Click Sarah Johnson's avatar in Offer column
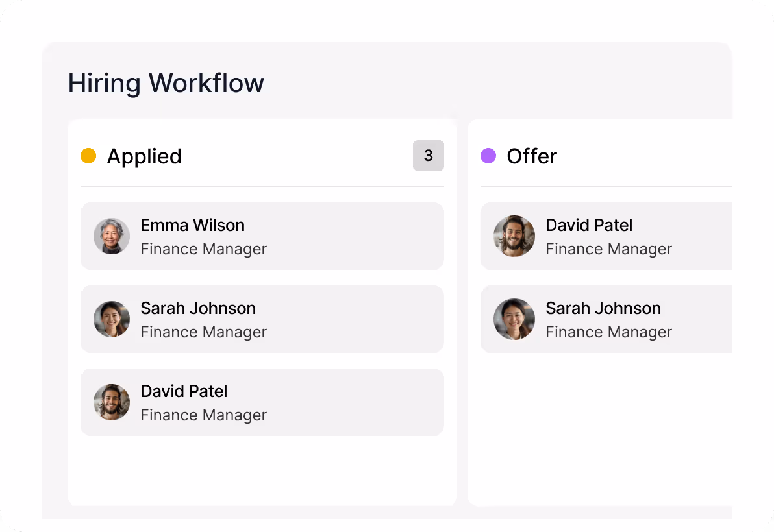 tap(514, 319)
